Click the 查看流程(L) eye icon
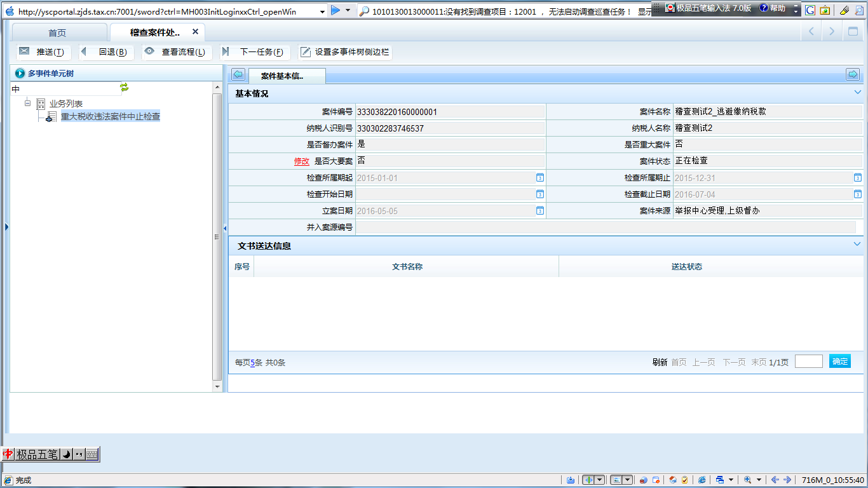 [x=149, y=51]
